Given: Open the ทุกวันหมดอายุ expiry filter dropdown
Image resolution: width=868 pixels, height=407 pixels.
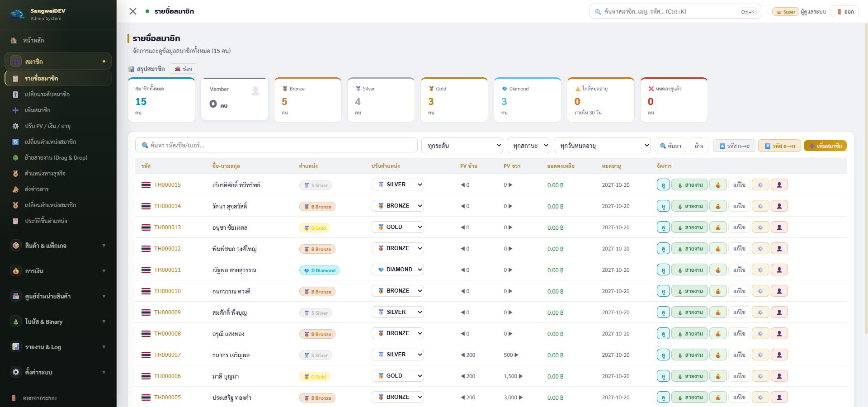Looking at the screenshot, I should (x=602, y=146).
